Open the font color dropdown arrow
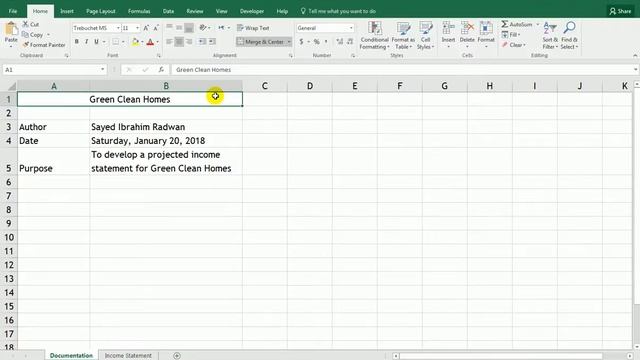The height and width of the screenshot is (360, 640). (158, 42)
